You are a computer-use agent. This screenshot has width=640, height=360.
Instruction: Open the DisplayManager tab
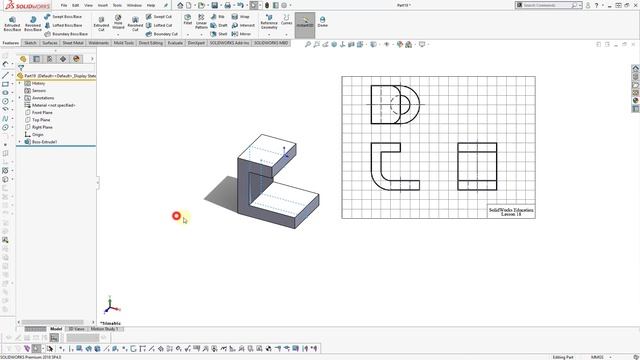(76, 59)
